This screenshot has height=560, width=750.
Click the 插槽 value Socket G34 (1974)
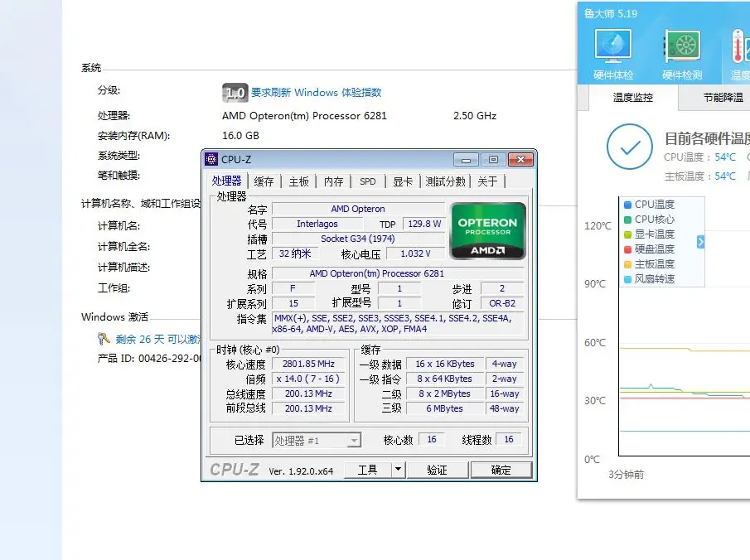pyautogui.click(x=358, y=239)
